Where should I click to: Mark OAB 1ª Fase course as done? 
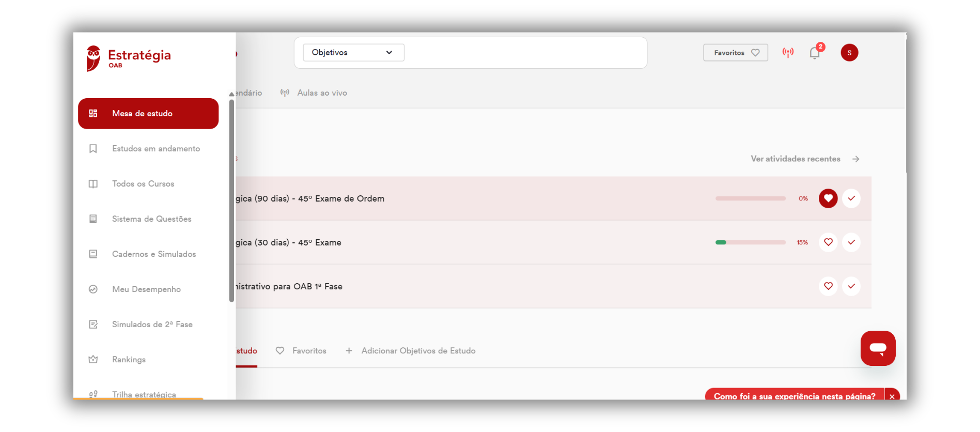(851, 286)
